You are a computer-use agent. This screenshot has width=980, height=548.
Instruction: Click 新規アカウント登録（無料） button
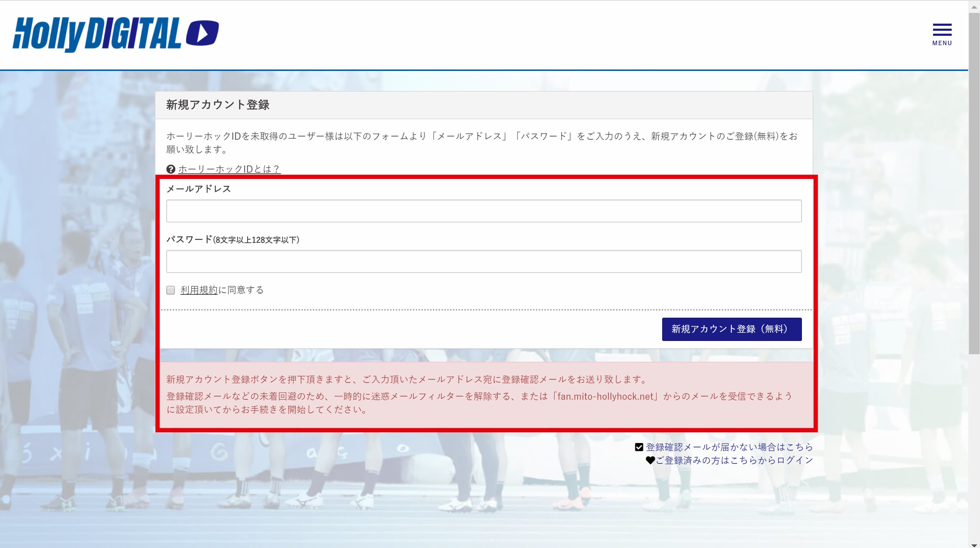[x=732, y=329]
